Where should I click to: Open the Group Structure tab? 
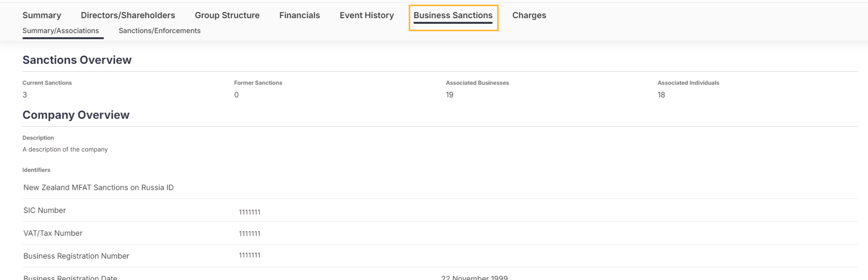pos(227,15)
